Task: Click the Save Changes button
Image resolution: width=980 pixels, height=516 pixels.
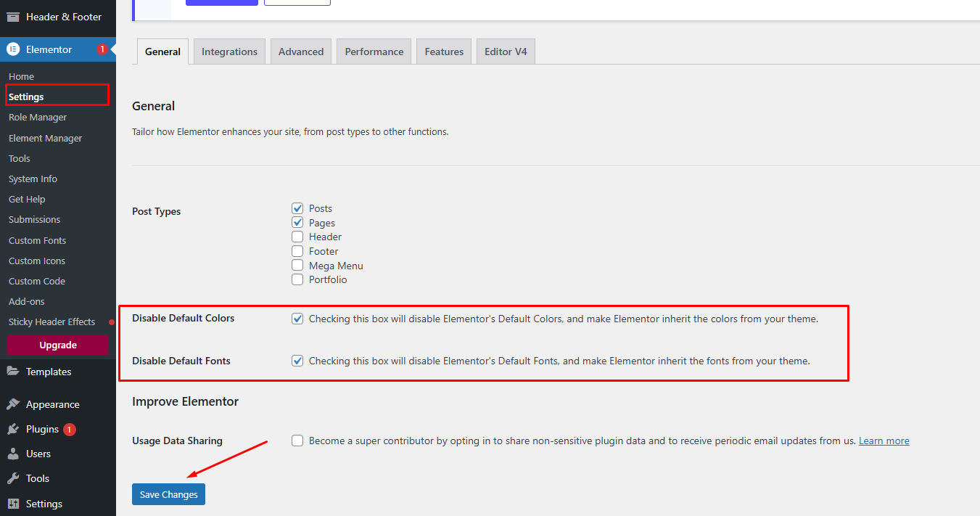Action: click(x=168, y=494)
